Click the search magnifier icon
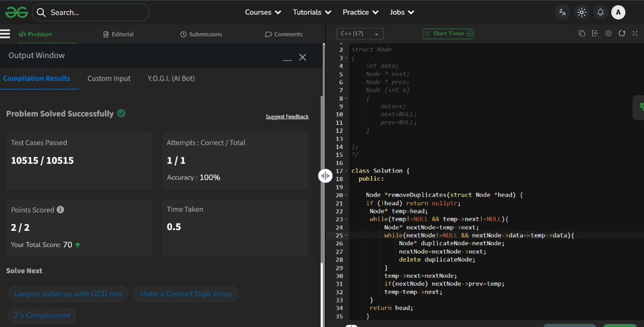 pos(41,12)
